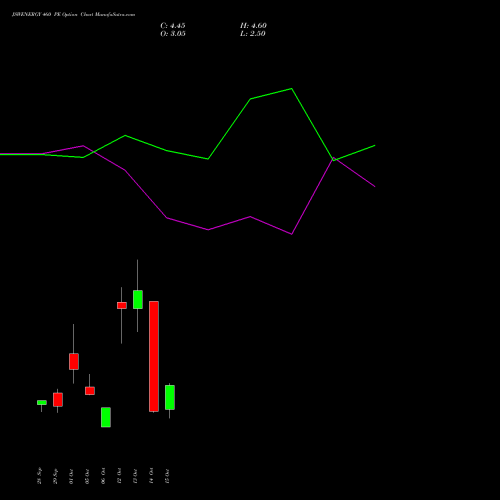The height and width of the screenshot is (500, 500).
Task: Click the open value 'O: 3.05'
Action: (173, 34)
